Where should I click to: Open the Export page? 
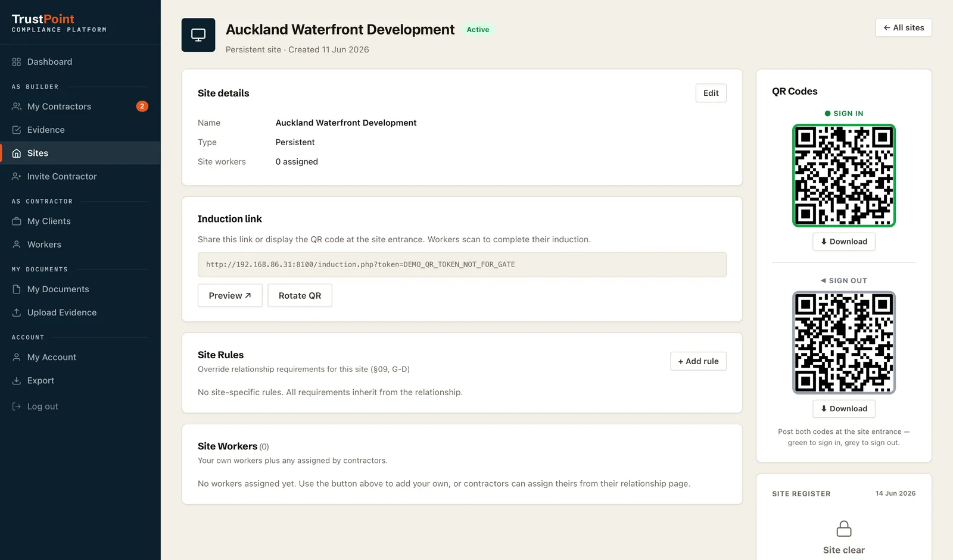[x=80, y=380]
